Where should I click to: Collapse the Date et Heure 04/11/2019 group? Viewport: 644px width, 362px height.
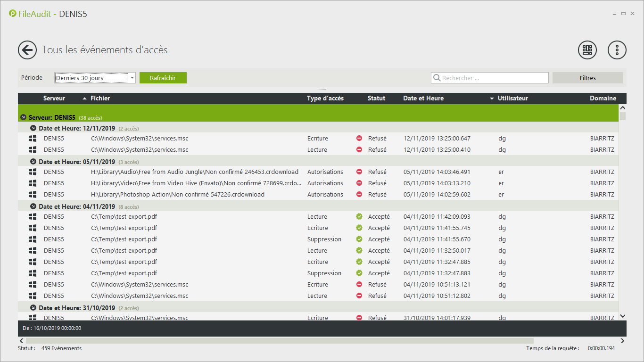point(33,206)
